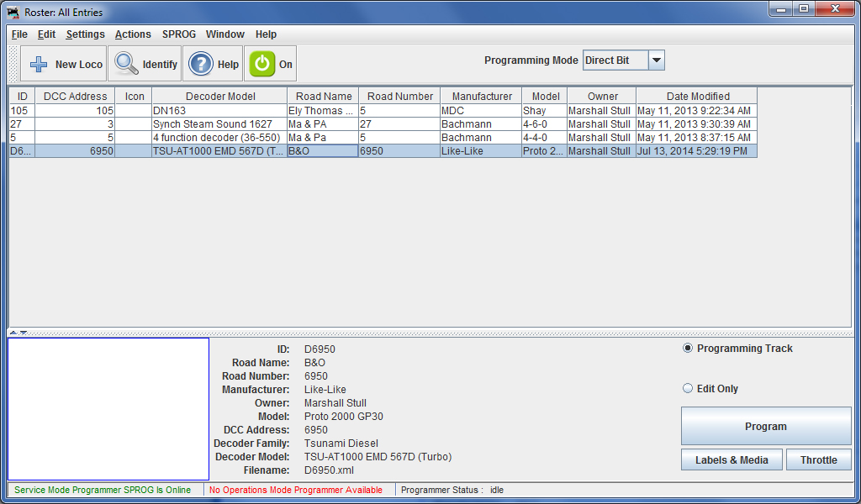The image size is (861, 504).
Task: Open the Throttle button
Action: [x=819, y=459]
